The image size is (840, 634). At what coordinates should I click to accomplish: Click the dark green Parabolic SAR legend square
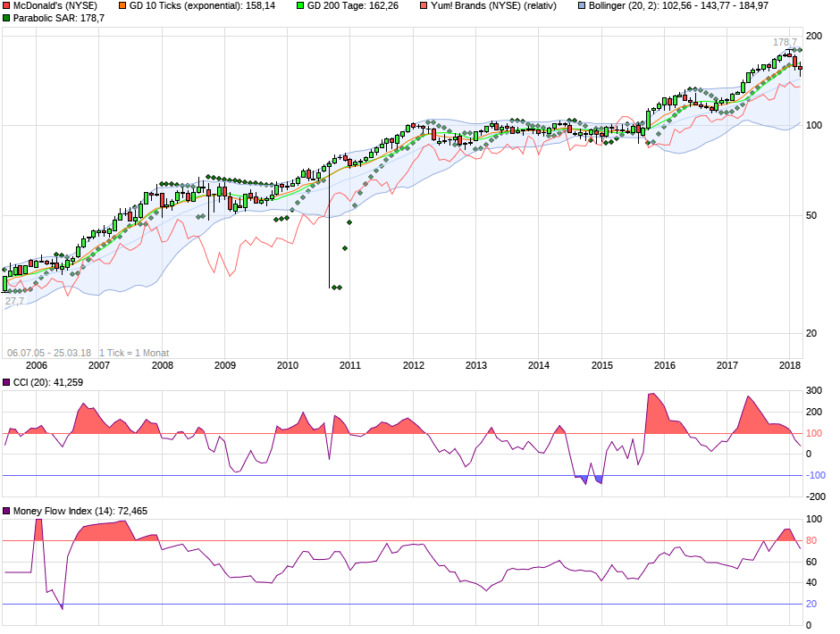(6, 18)
